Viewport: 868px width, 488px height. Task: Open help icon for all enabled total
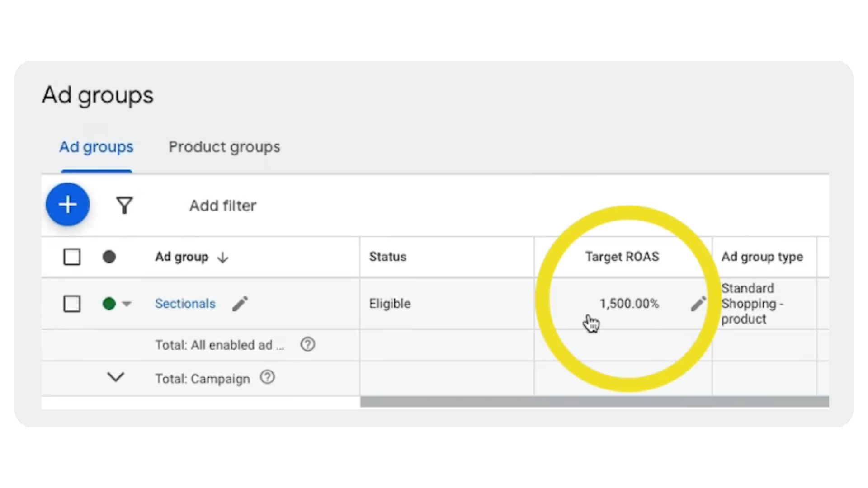point(308,345)
